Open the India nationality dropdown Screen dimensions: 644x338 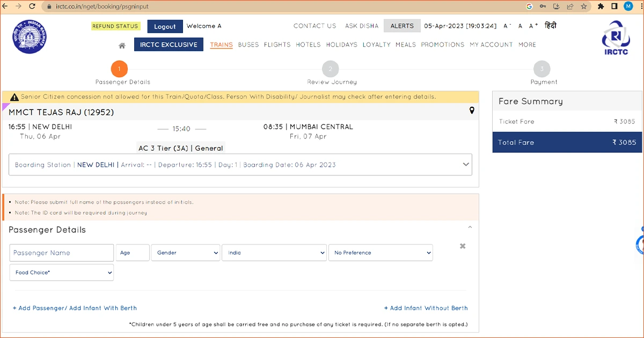click(274, 253)
